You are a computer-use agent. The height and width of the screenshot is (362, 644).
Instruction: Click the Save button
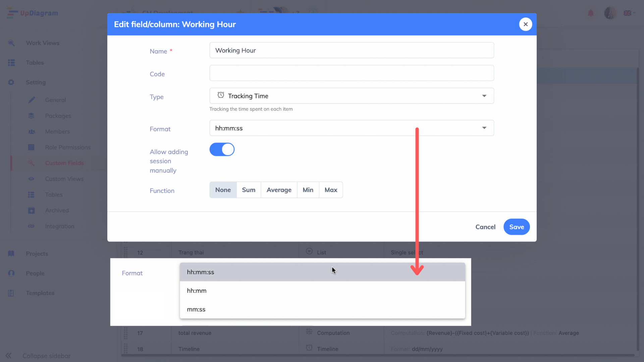[517, 227]
